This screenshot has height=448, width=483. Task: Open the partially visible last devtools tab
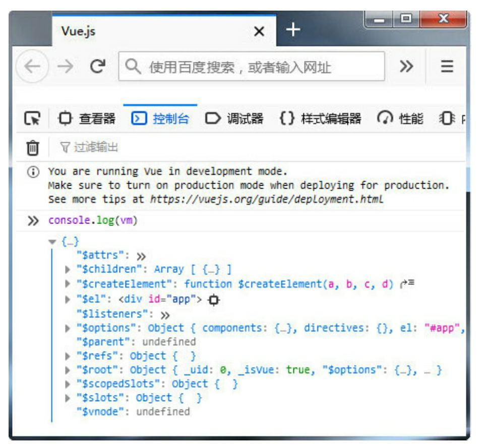[452, 119]
